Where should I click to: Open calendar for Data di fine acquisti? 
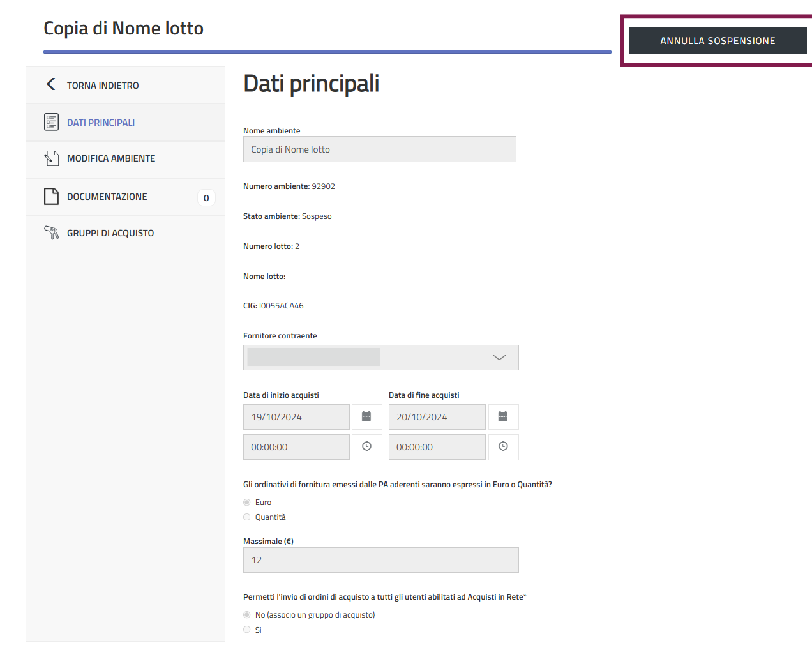click(503, 417)
